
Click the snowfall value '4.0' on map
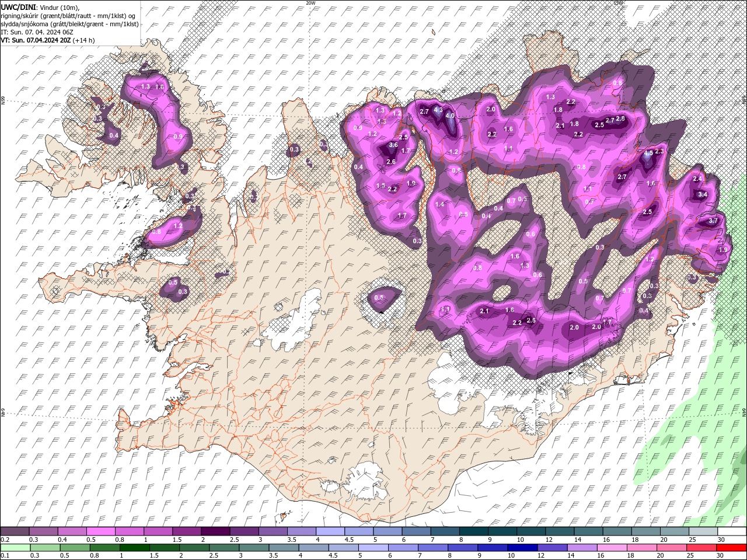pos(450,116)
